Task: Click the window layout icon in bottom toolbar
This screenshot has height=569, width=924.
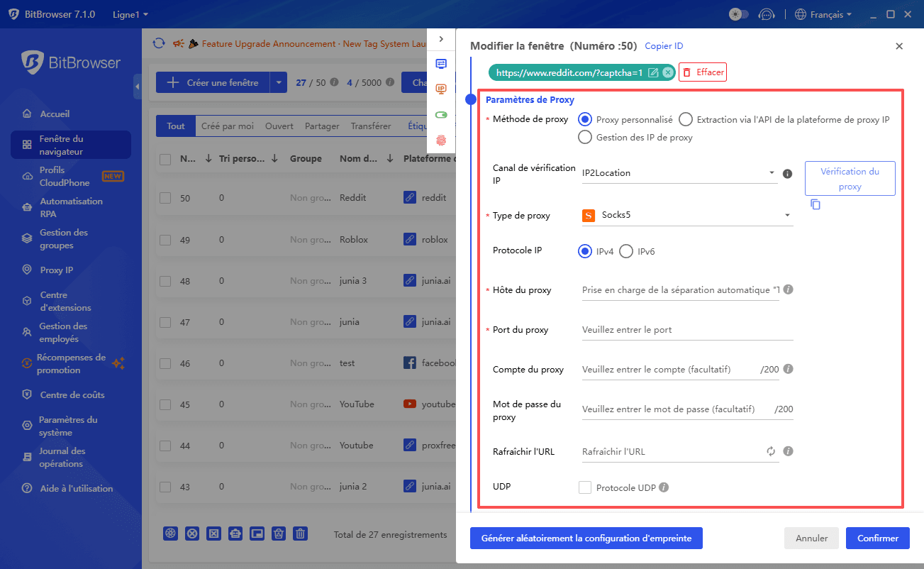Action: [257, 534]
